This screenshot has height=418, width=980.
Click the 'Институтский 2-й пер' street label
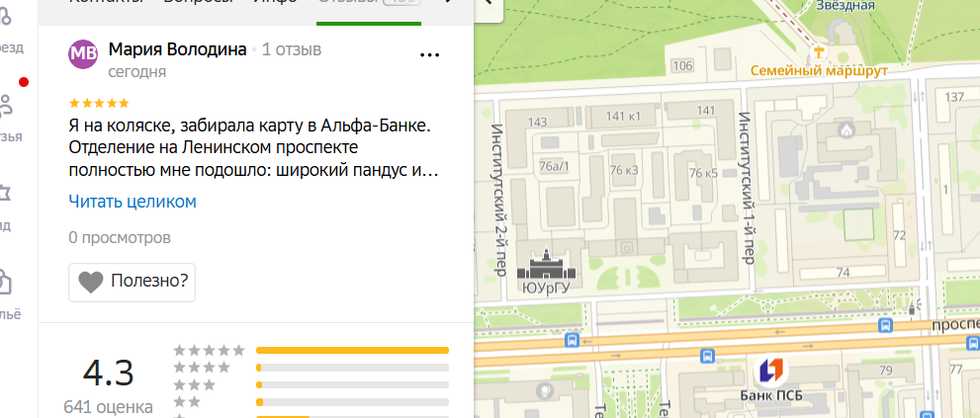(x=498, y=200)
